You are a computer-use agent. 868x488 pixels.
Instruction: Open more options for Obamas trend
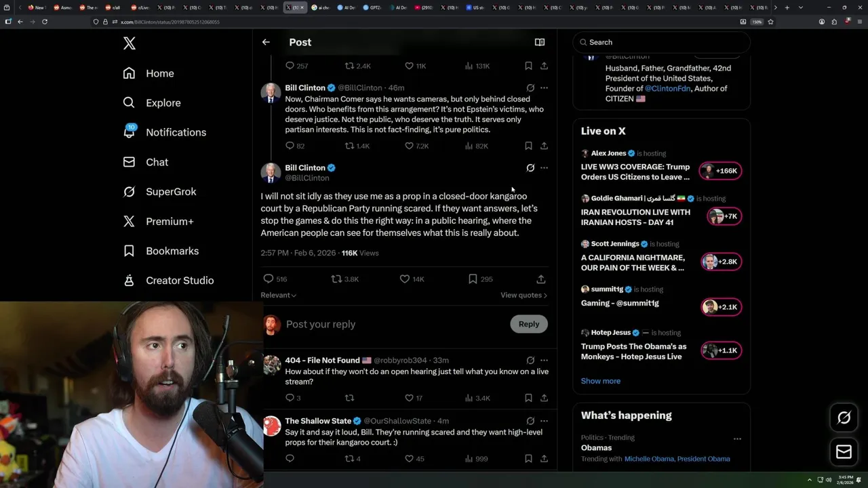click(x=737, y=439)
